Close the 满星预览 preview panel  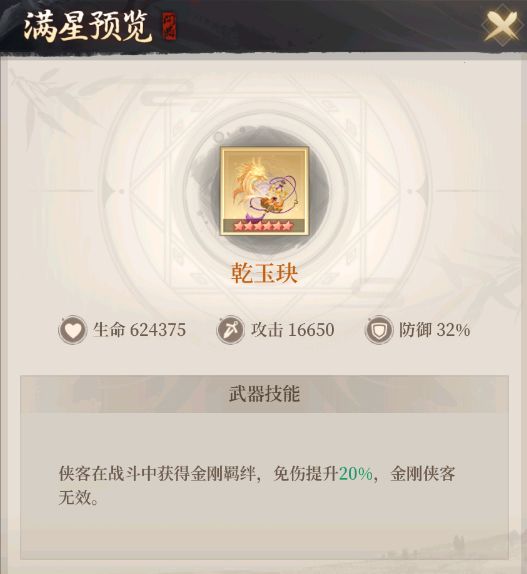(x=502, y=26)
